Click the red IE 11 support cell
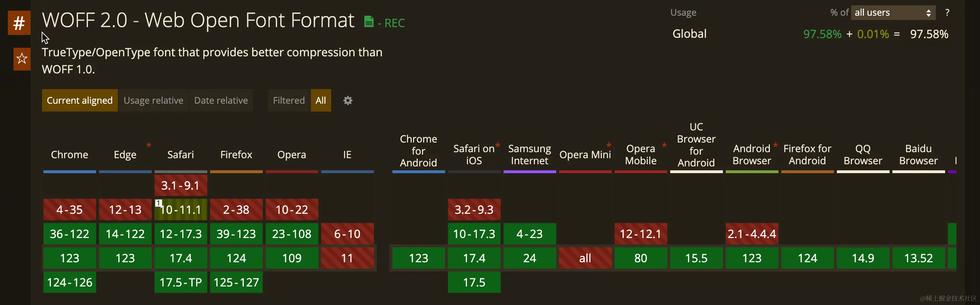Screen dimensions: 980x305 [347, 258]
